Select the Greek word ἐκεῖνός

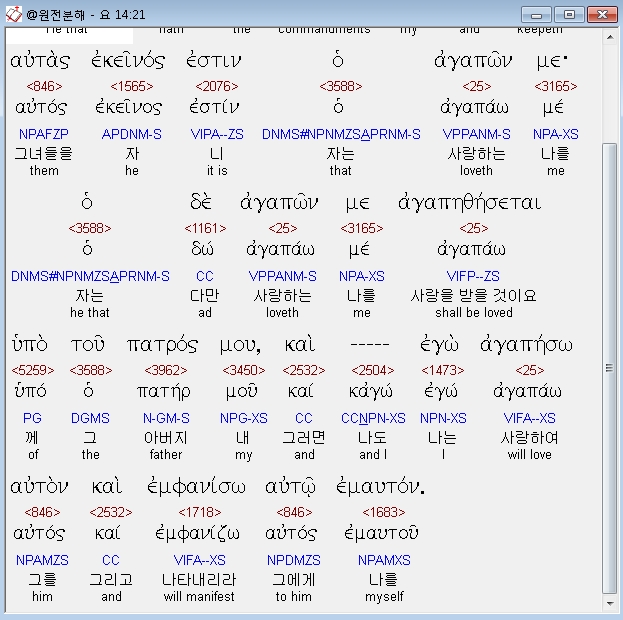pyautogui.click(x=128, y=60)
